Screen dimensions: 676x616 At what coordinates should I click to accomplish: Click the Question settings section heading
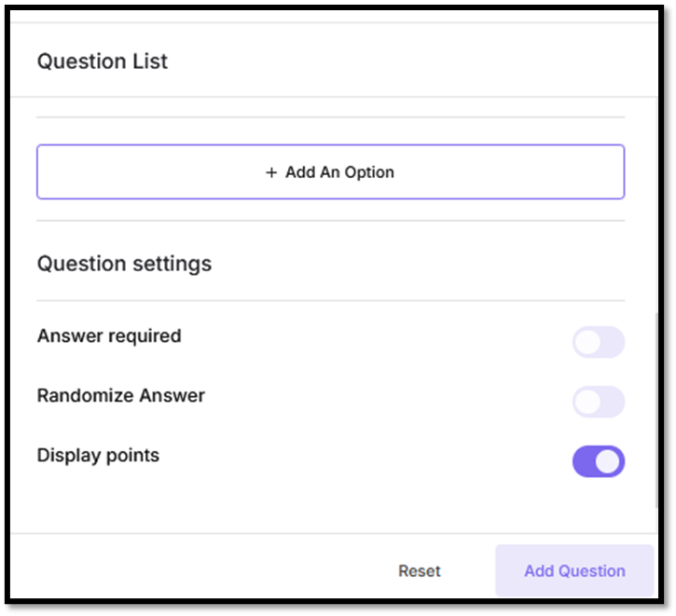124,264
